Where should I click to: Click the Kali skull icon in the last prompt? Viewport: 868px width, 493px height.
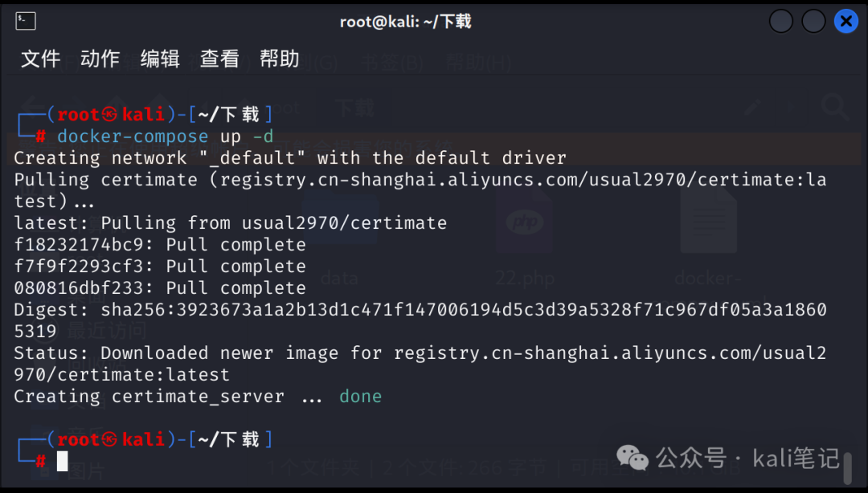[109, 440]
